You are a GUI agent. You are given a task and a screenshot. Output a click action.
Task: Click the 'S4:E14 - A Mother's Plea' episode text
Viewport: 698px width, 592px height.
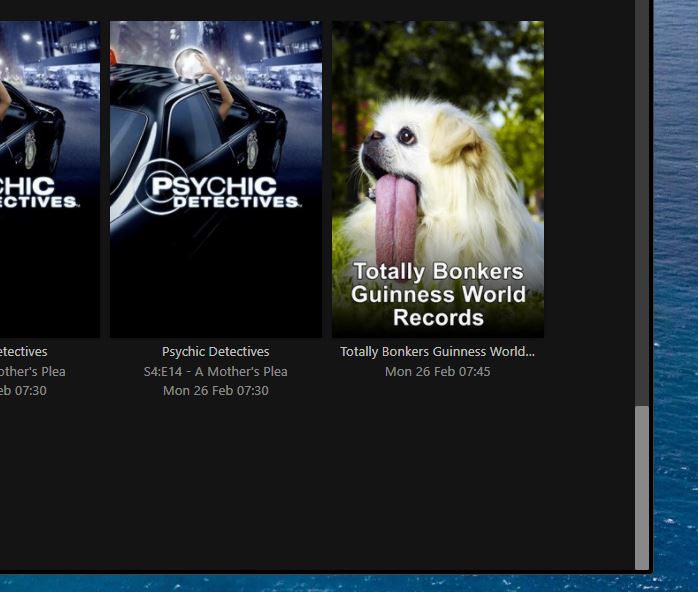tap(215, 371)
